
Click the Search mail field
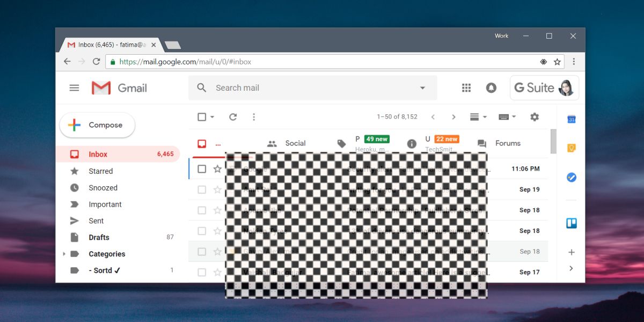pos(313,88)
